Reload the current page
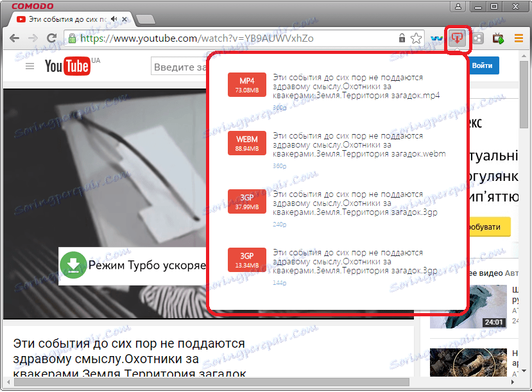 [52, 38]
